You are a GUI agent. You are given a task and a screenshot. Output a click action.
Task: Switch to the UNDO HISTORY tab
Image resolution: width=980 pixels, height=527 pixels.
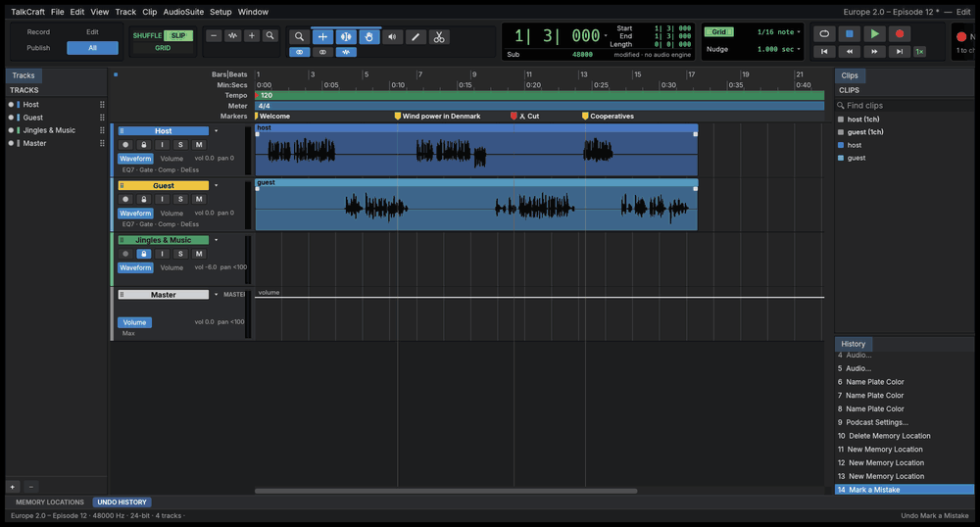[122, 503]
